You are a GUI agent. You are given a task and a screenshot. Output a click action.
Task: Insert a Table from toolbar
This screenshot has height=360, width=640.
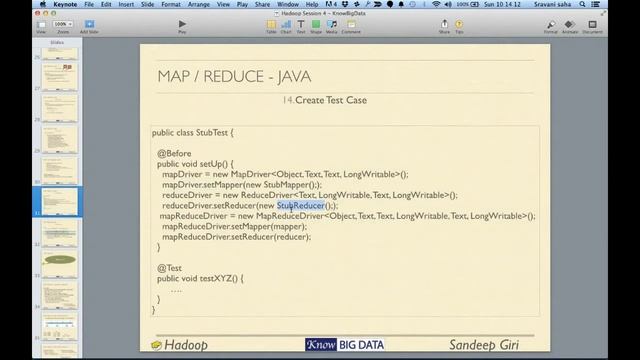(271, 24)
